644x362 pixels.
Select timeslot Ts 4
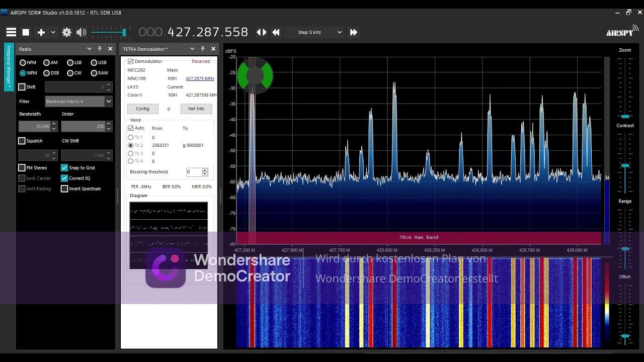pos(131,161)
